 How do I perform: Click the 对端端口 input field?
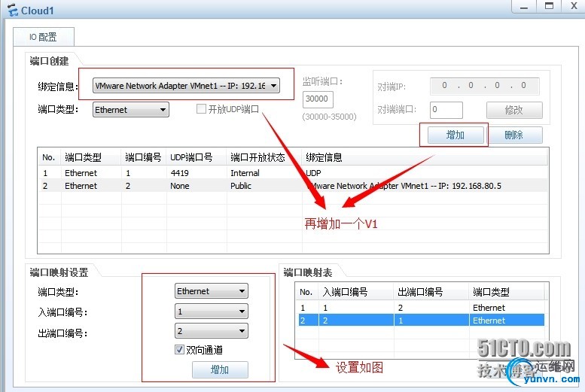[446, 110]
